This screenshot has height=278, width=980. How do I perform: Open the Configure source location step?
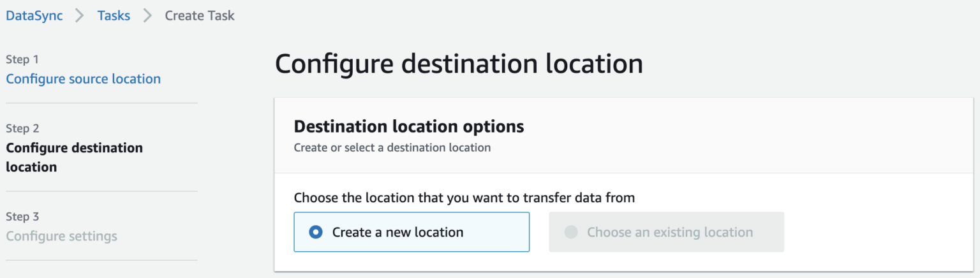coord(84,79)
